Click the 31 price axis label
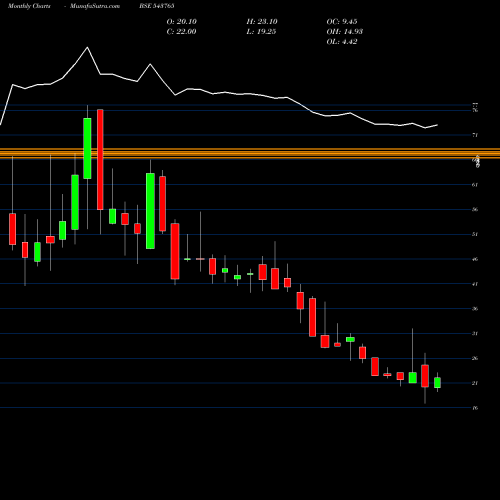The height and width of the screenshot is (500, 500). (x=475, y=333)
